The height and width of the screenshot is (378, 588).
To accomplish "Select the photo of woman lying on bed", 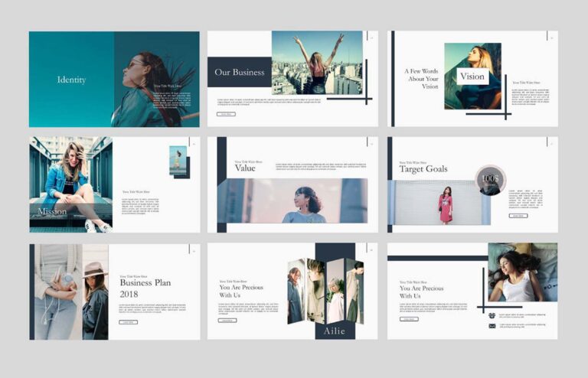I will click(522, 272).
